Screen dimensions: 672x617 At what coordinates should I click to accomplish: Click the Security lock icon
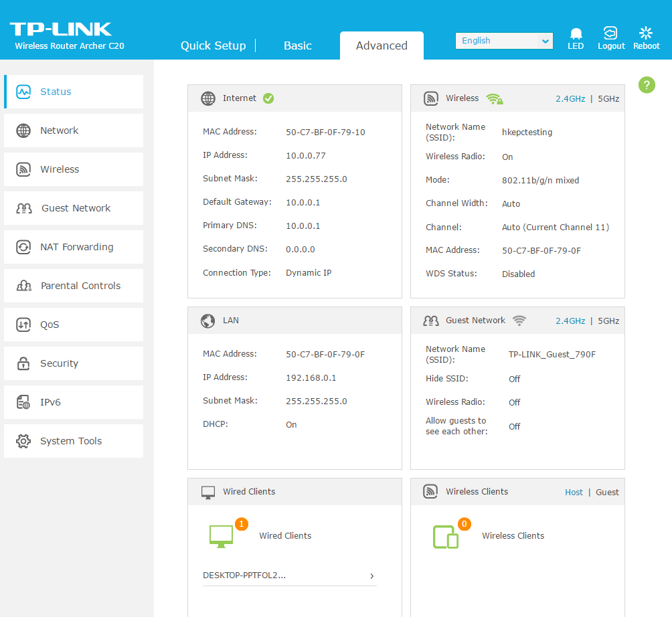(23, 363)
